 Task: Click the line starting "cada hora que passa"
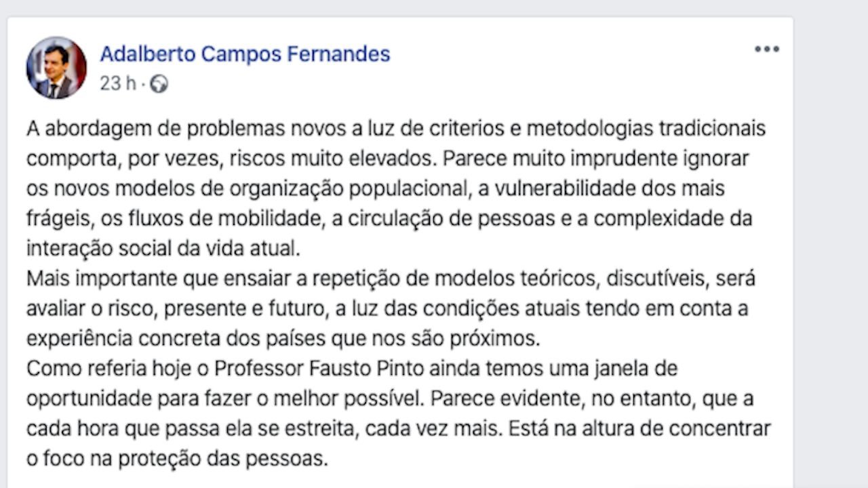pos(399,429)
